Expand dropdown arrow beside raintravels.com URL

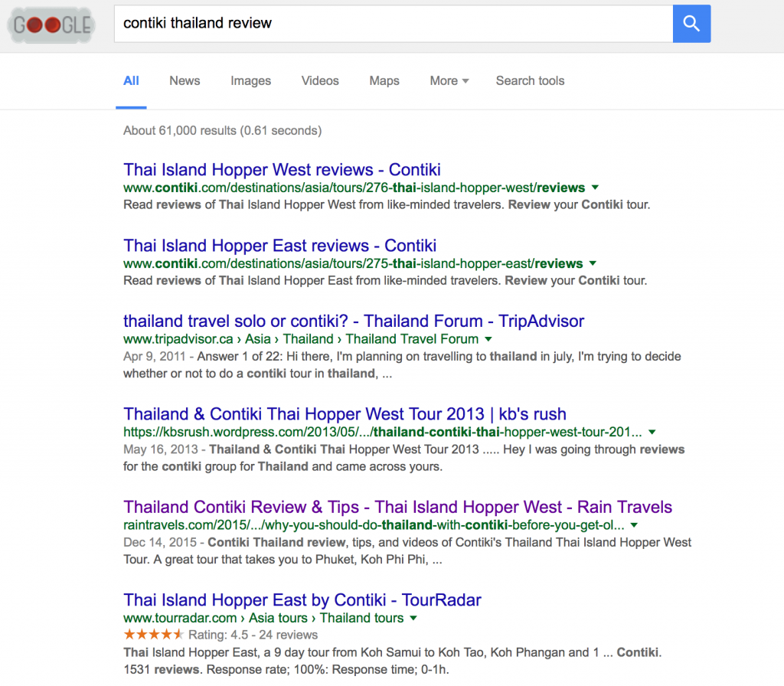tap(634, 525)
